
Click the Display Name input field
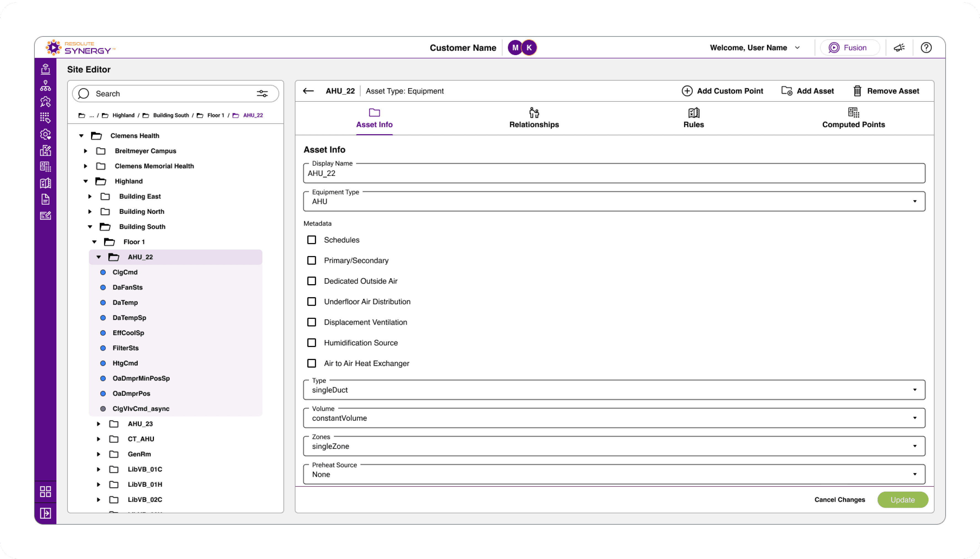(x=614, y=174)
